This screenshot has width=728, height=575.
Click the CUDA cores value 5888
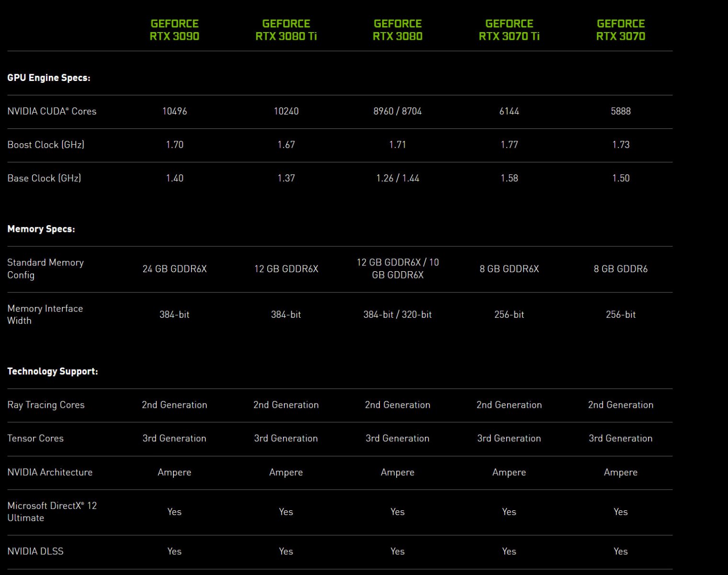click(621, 111)
